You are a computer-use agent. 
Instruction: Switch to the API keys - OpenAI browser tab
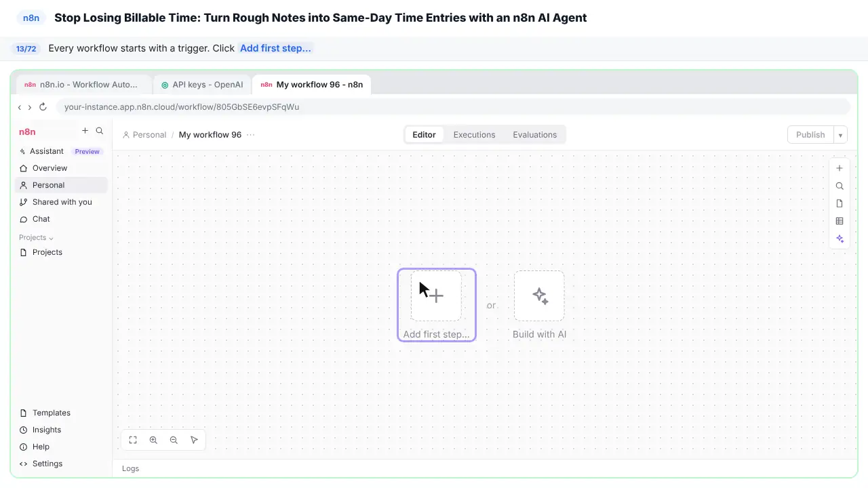tap(202, 85)
